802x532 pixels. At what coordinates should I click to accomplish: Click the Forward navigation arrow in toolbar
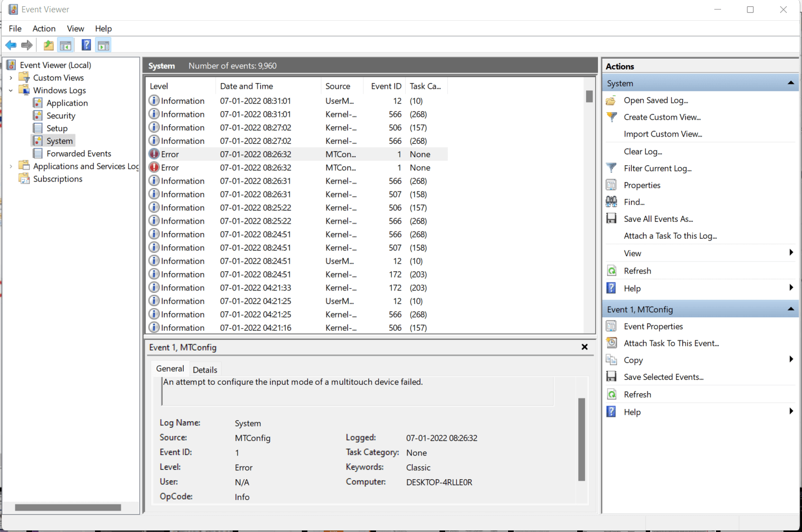pos(25,45)
